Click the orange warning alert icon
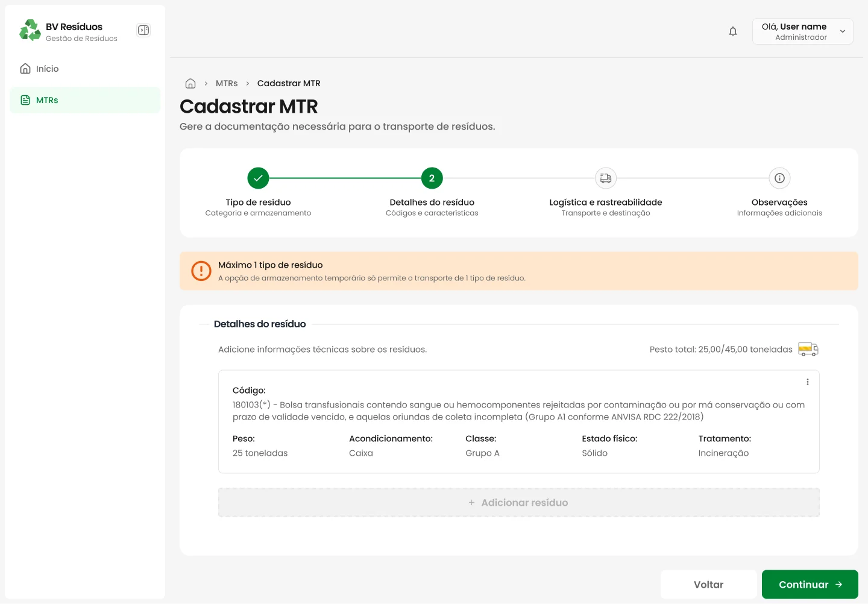The height and width of the screenshot is (604, 868). tap(201, 271)
